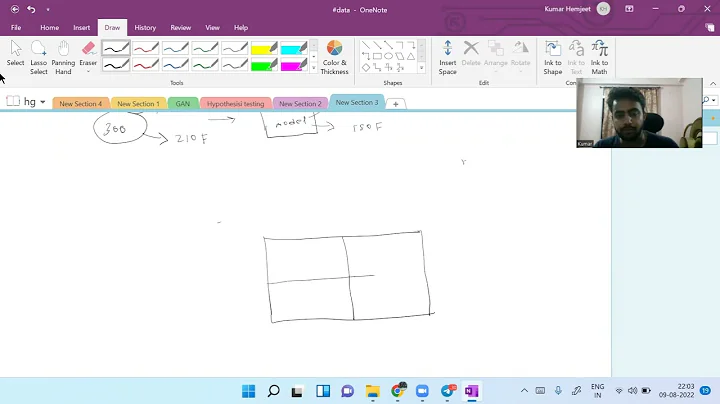Image resolution: width=720 pixels, height=404 pixels.
Task: Convert Ink to Text
Action: (x=576, y=57)
